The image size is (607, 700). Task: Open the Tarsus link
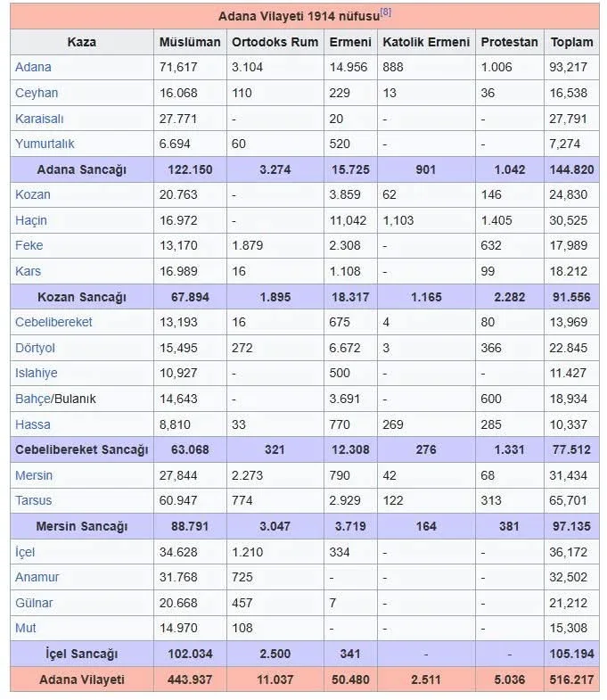34,501
